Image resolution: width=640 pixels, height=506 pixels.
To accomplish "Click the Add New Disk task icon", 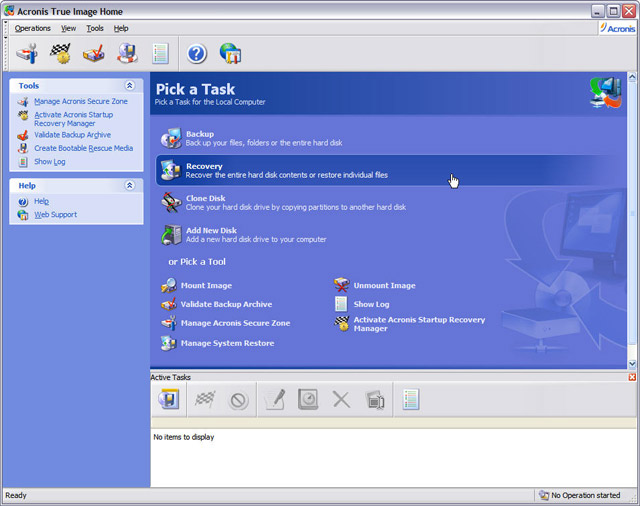I will click(171, 235).
